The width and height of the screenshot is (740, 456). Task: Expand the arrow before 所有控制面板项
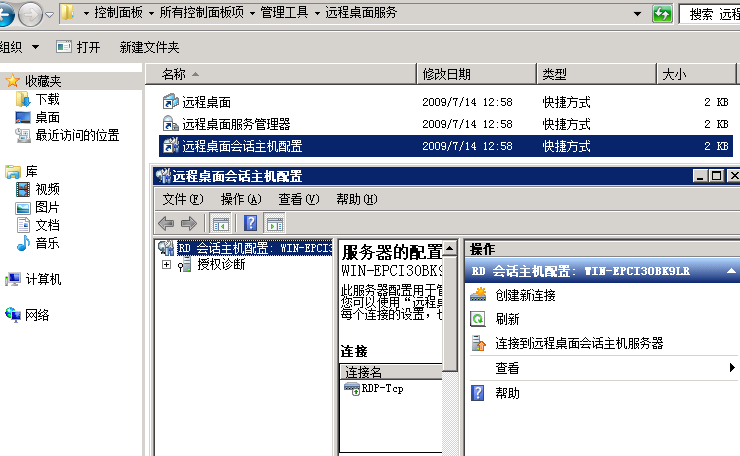[x=151, y=14]
